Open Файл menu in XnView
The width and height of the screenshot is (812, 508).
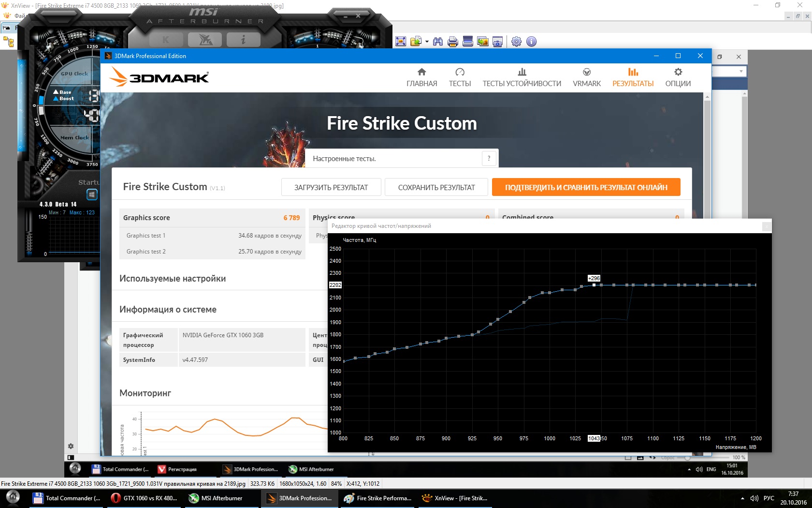[20, 16]
